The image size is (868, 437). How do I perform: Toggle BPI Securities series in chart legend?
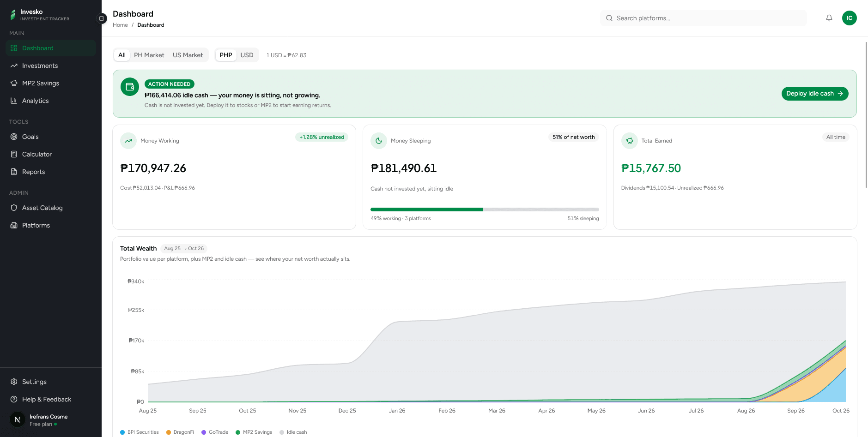(x=140, y=432)
